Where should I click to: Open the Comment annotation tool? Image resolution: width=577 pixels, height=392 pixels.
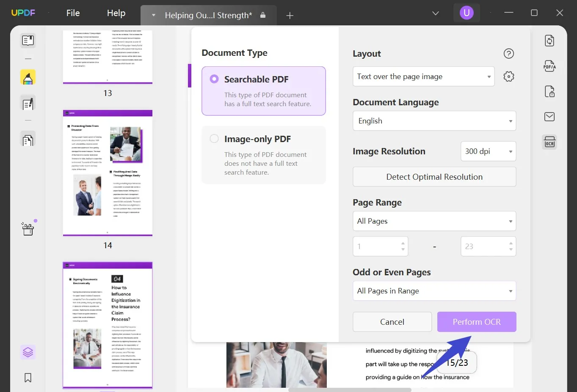pyautogui.click(x=28, y=77)
